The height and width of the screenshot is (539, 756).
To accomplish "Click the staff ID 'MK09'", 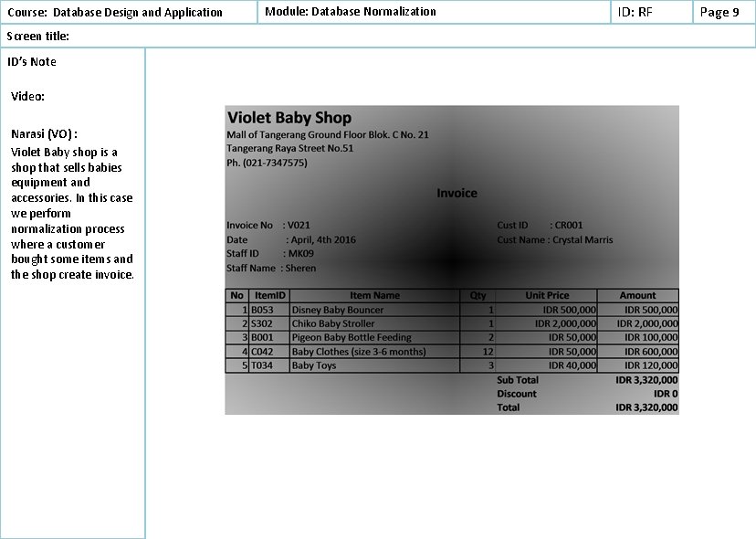I will [301, 254].
